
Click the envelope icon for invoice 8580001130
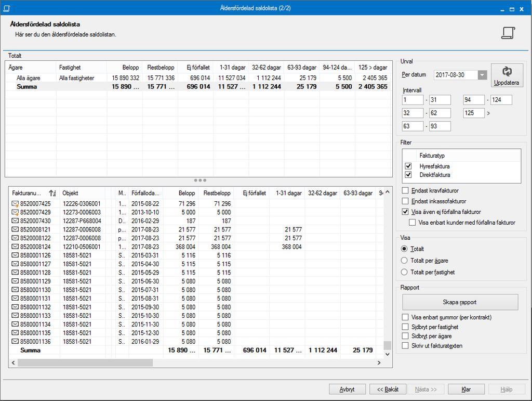coord(15,290)
